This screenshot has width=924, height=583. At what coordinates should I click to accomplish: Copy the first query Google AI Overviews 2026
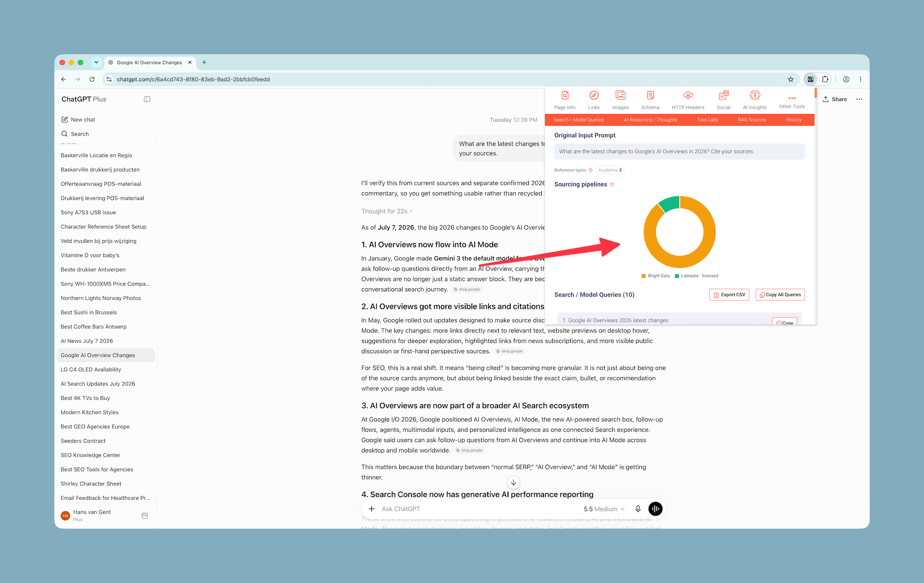point(784,322)
